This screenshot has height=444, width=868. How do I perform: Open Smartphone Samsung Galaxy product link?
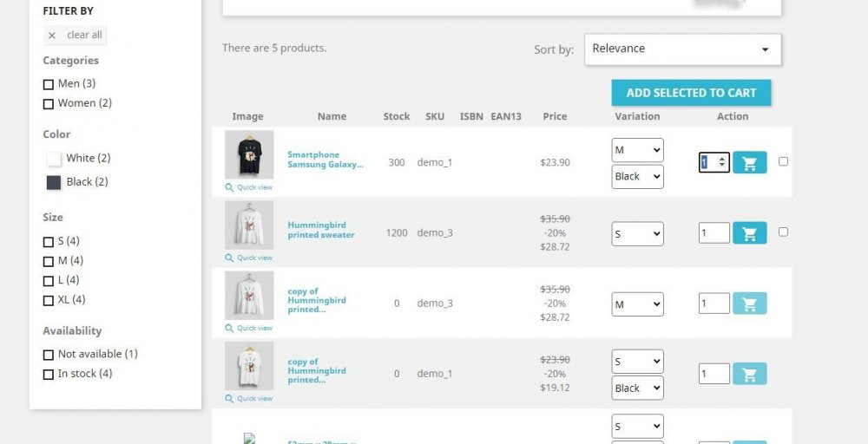(x=325, y=160)
